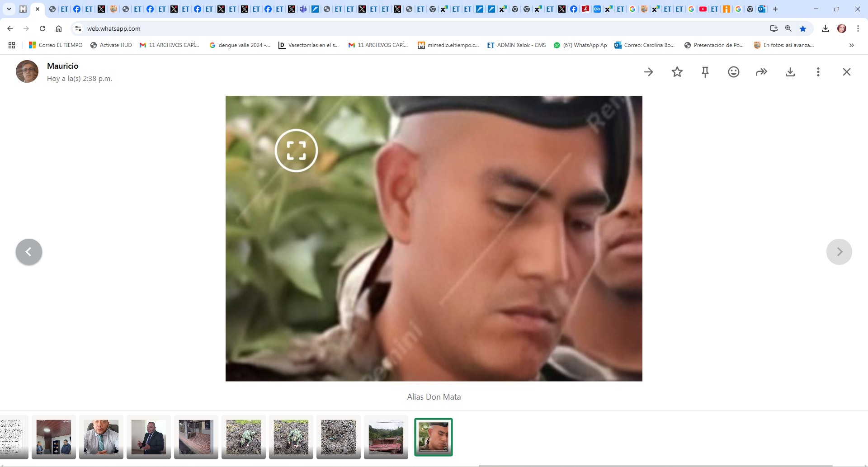
Task: Toggle the bookmark star for this page
Action: tap(803, 28)
